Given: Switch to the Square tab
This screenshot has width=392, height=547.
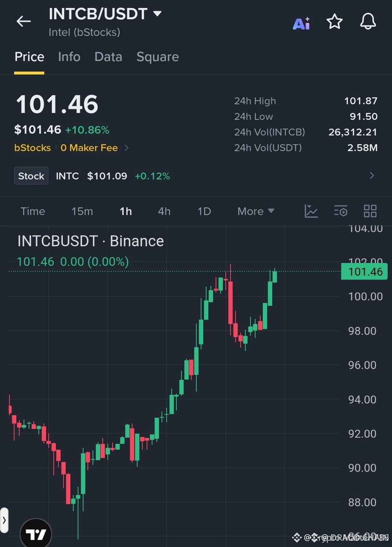Looking at the screenshot, I should (x=158, y=57).
